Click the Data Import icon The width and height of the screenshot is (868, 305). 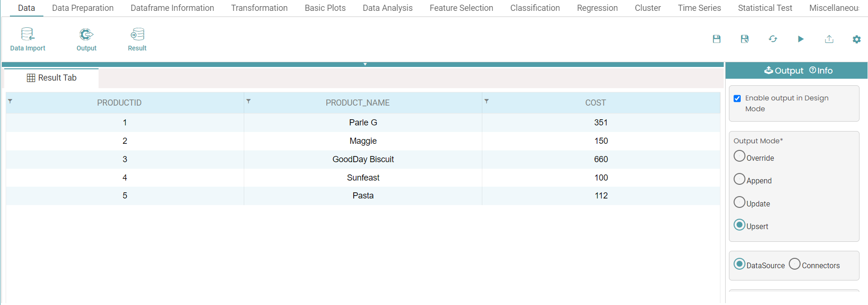[27, 34]
